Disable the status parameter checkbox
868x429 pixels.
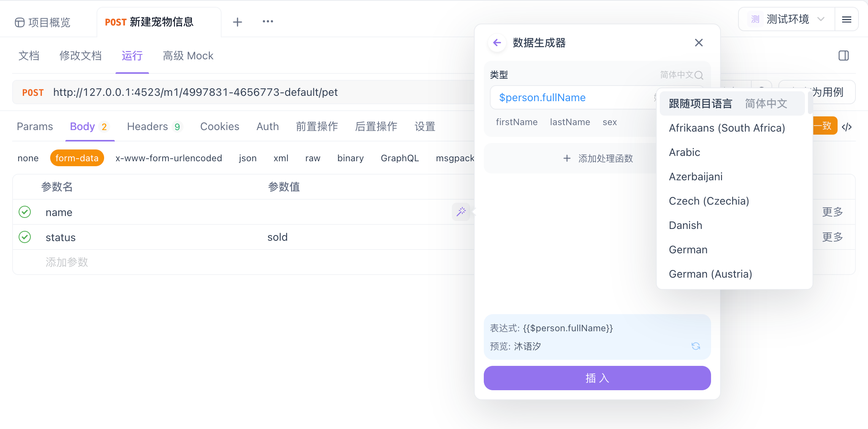24,237
